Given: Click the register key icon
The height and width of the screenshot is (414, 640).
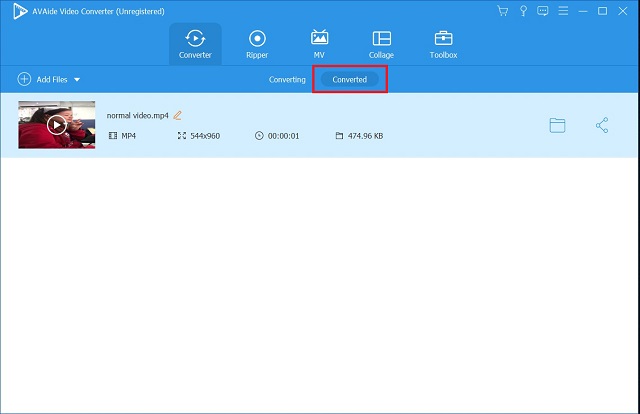Looking at the screenshot, I should (x=523, y=11).
